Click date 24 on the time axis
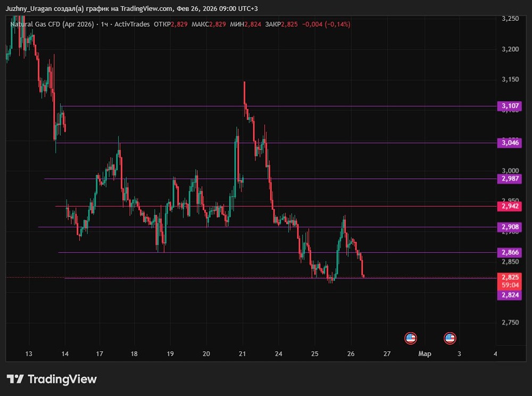This screenshot has height=396, width=532. (279, 353)
